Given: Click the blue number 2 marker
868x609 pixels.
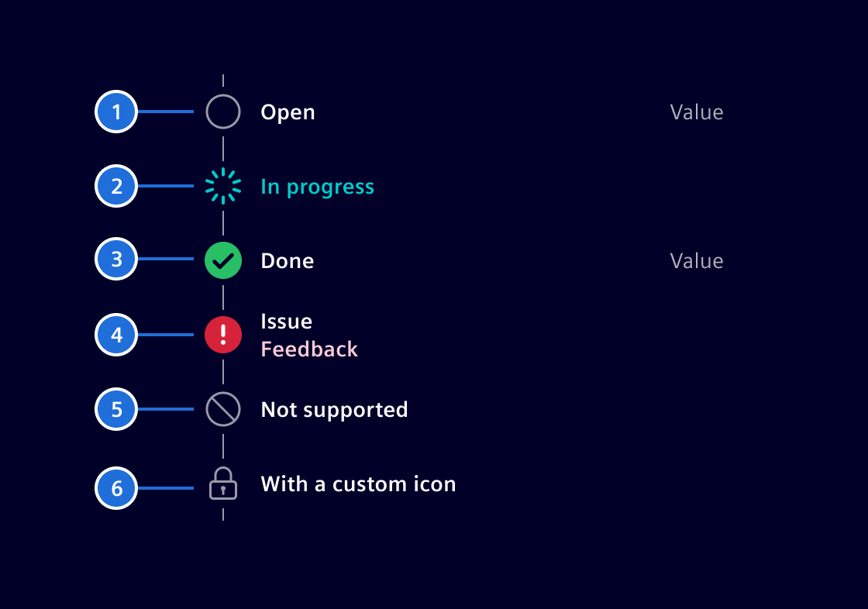Looking at the screenshot, I should (116, 186).
